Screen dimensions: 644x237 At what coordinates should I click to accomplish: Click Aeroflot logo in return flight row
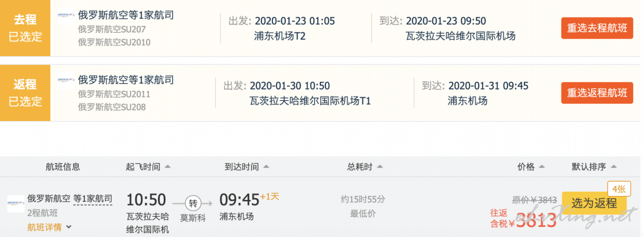tap(66, 80)
